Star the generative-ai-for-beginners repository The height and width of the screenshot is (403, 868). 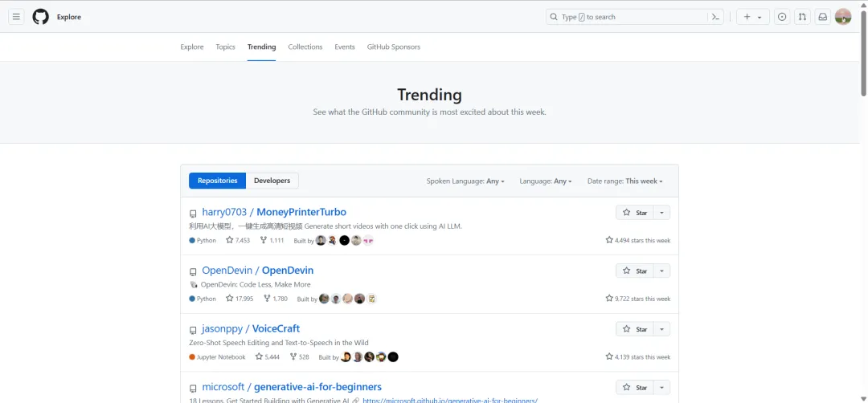pos(635,388)
